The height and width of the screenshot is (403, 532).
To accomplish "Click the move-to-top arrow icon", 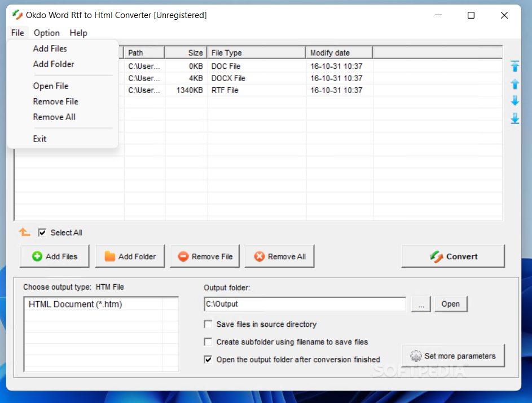I will tap(515, 66).
